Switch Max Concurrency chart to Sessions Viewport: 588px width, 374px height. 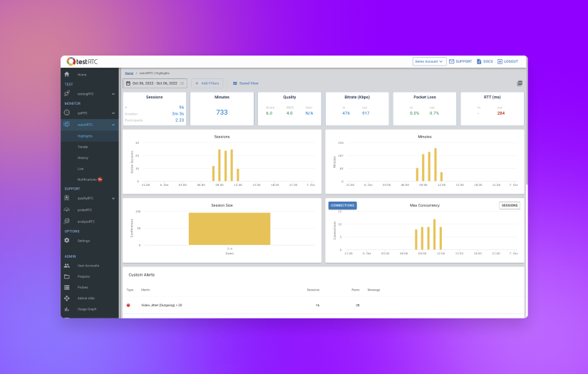point(510,205)
